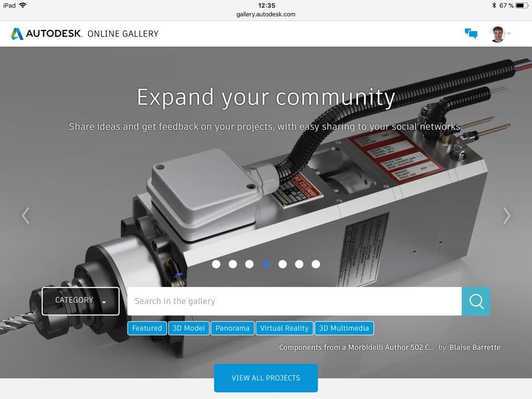This screenshot has width=532, height=399.
Task: Select the last carousel indicator dot
Action: coord(316,264)
